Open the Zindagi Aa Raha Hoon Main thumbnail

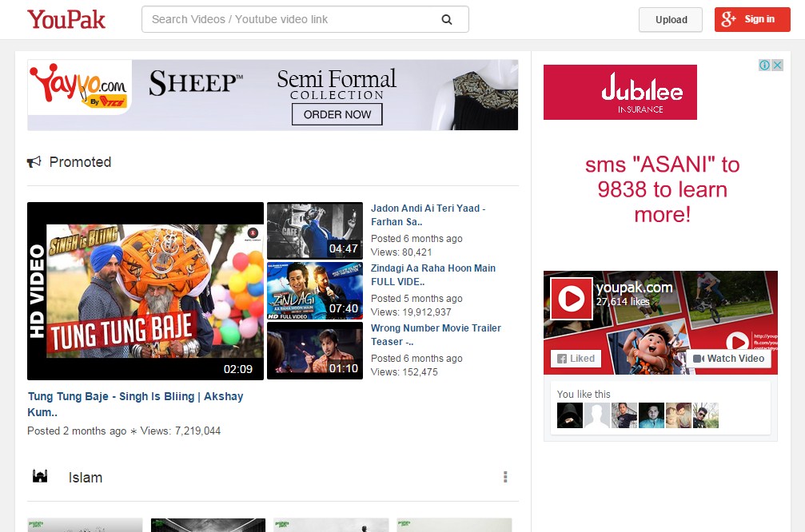pos(315,291)
